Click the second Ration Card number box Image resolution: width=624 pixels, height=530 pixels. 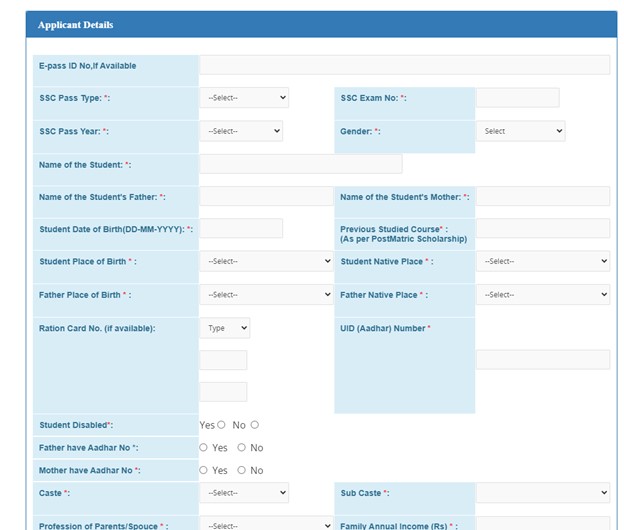[223, 392]
